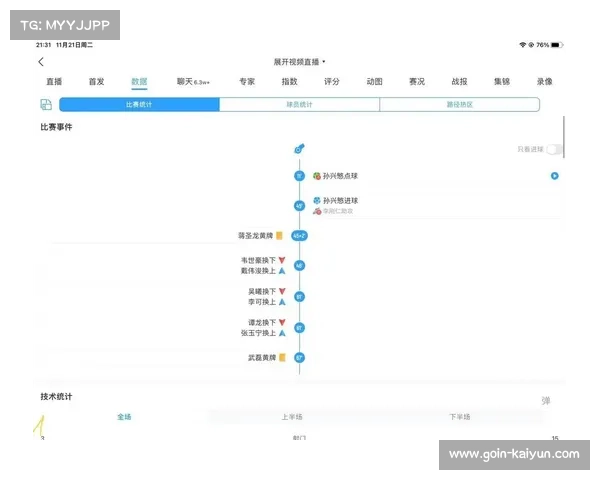
Task: Tap the timeline marker beside 孙兴慜点球
Action: (299, 176)
